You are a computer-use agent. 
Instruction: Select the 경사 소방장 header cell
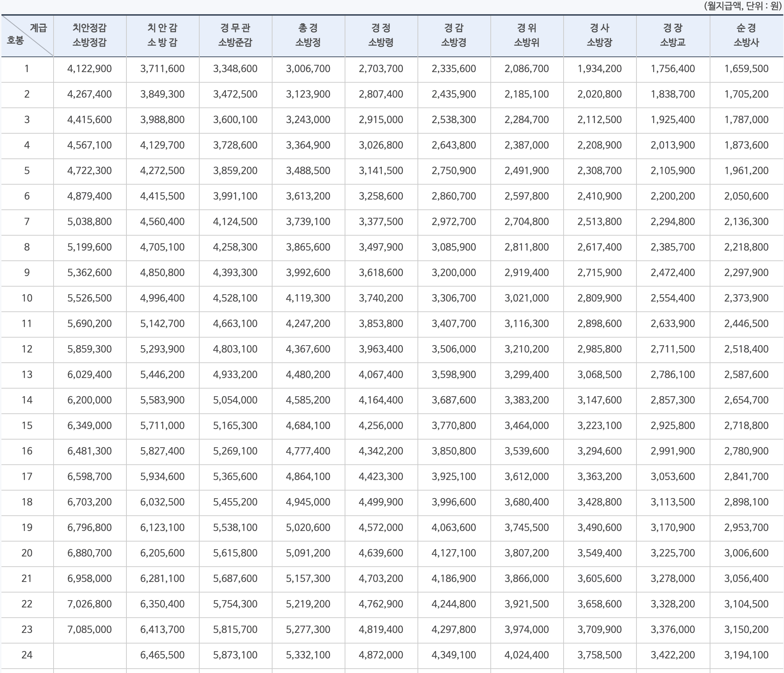[x=599, y=35]
